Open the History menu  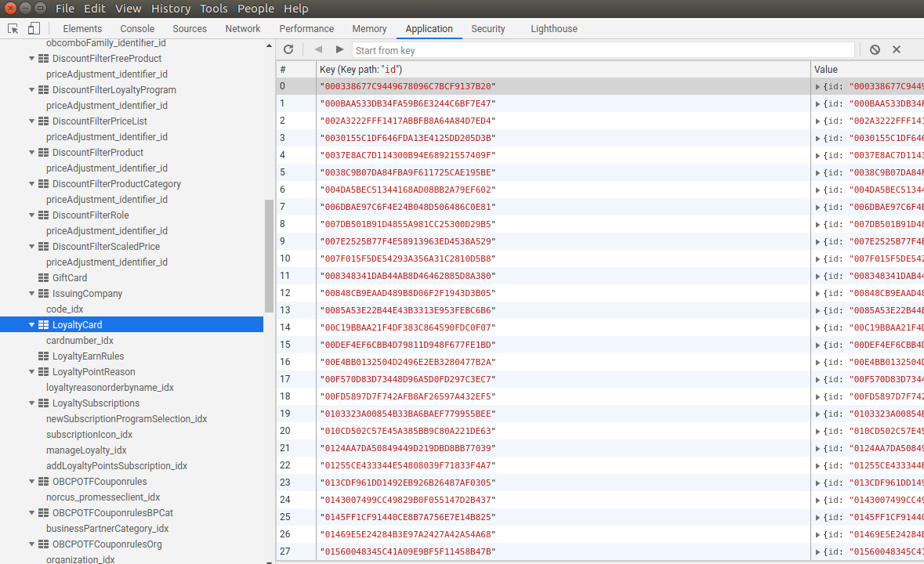tap(170, 9)
